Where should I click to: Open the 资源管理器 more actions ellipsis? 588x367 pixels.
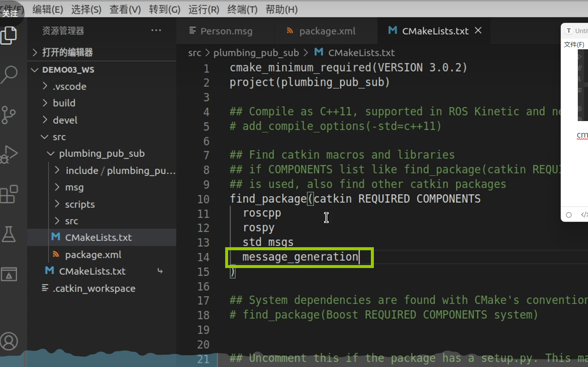point(156,31)
